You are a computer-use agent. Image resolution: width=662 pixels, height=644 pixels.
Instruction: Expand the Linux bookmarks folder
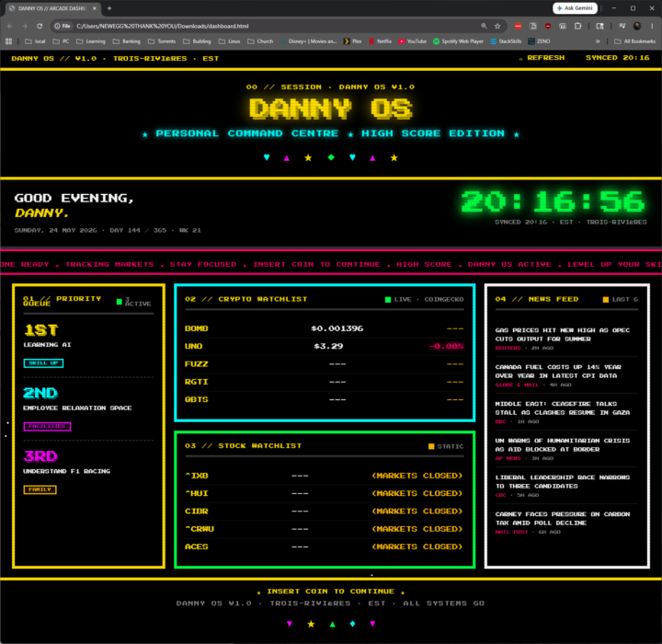click(x=229, y=41)
